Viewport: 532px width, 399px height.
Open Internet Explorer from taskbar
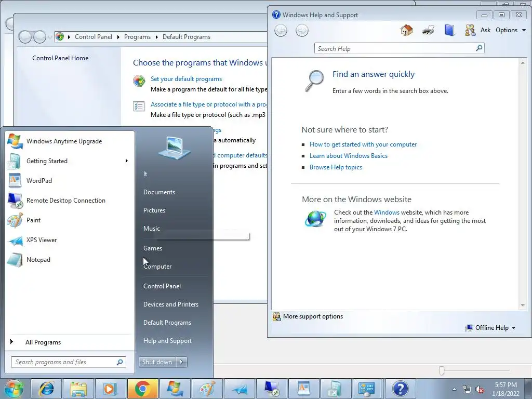[46, 389]
